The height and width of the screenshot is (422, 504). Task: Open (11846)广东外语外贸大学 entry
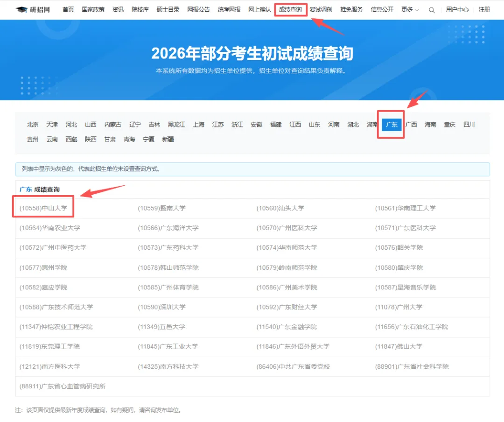(293, 346)
